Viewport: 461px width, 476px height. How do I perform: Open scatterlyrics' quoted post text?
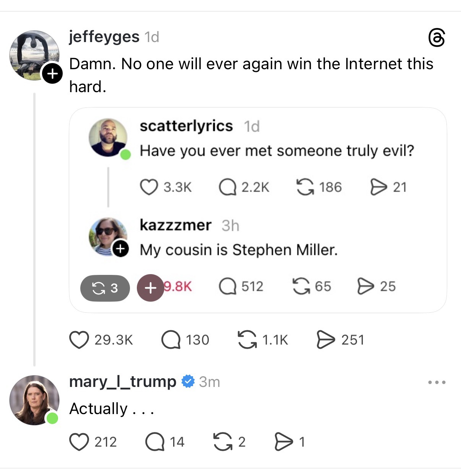pyautogui.click(x=277, y=151)
